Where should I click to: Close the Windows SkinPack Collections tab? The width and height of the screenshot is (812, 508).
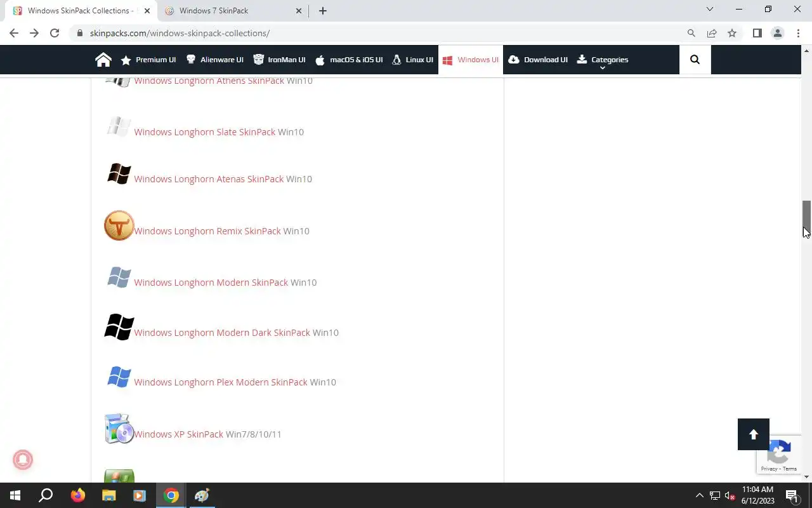click(147, 11)
